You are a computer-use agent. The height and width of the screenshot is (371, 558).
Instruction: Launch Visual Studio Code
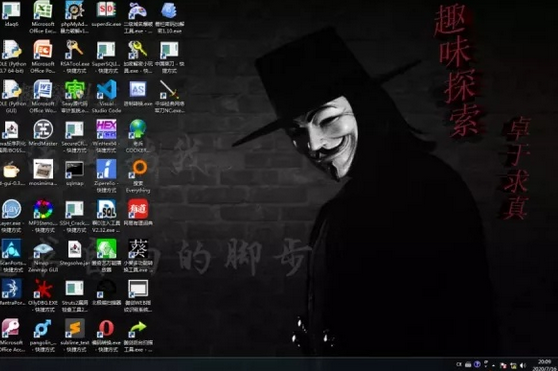[x=106, y=97]
